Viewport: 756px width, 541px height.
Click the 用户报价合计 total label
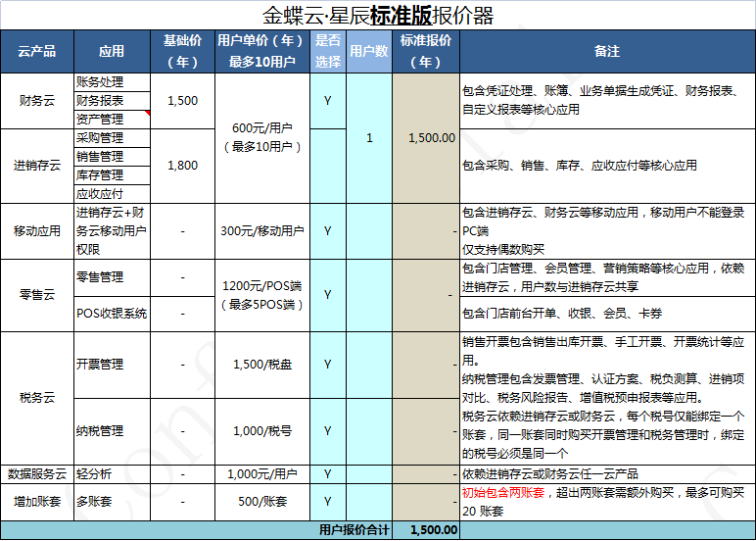pos(354,530)
